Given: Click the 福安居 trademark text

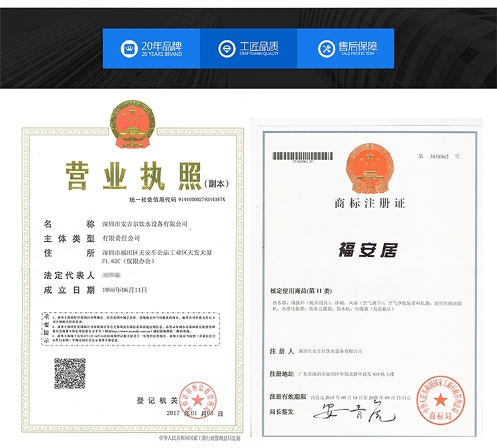Looking at the screenshot, I should [368, 250].
